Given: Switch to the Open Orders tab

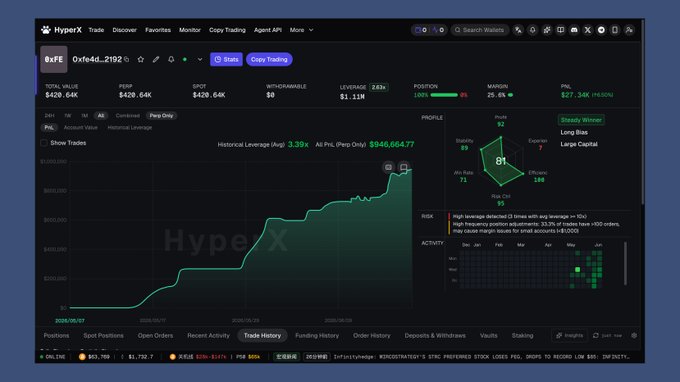Looking at the screenshot, I should [155, 336].
